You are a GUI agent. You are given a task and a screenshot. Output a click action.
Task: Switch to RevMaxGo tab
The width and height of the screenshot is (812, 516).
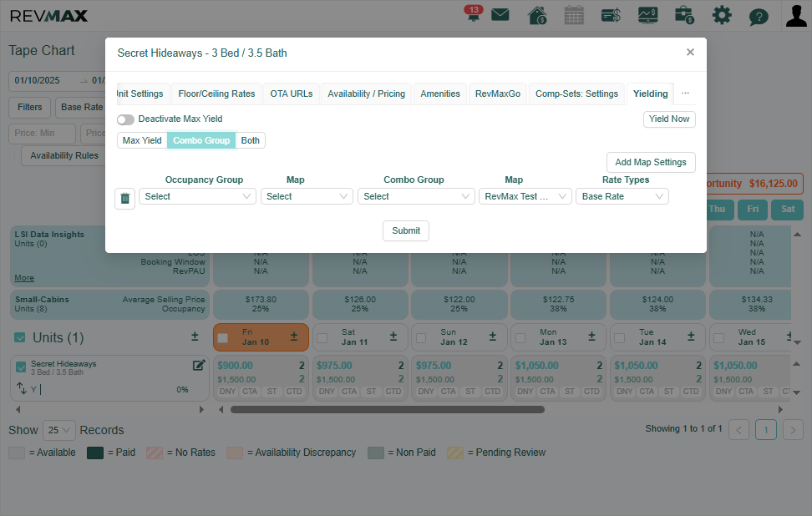(x=498, y=94)
